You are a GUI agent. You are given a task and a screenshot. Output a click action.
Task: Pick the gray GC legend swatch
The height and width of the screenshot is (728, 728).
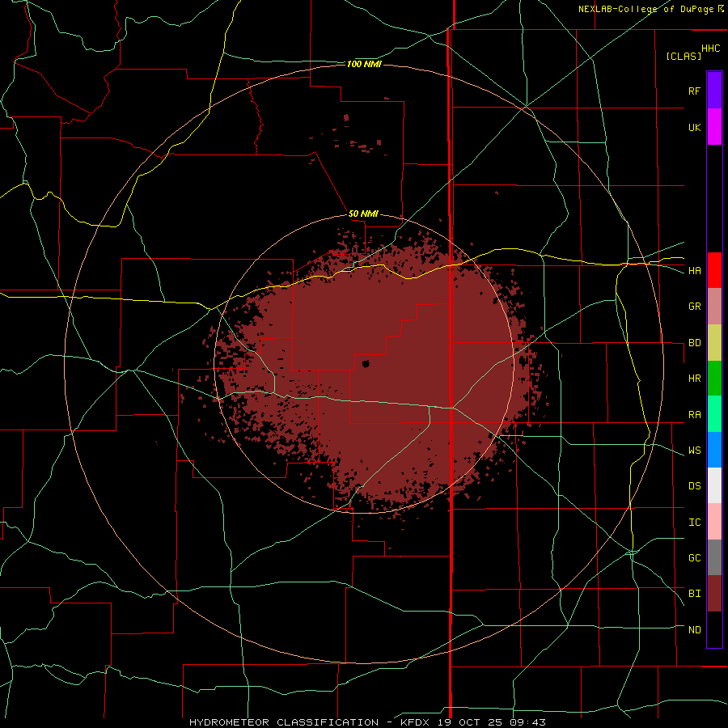714,557
